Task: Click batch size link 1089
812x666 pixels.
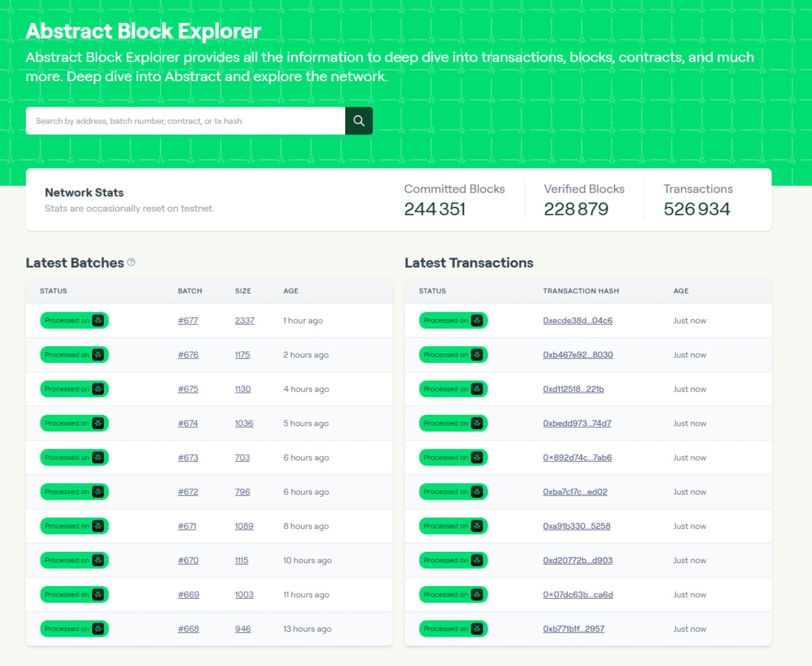Action: pos(244,526)
